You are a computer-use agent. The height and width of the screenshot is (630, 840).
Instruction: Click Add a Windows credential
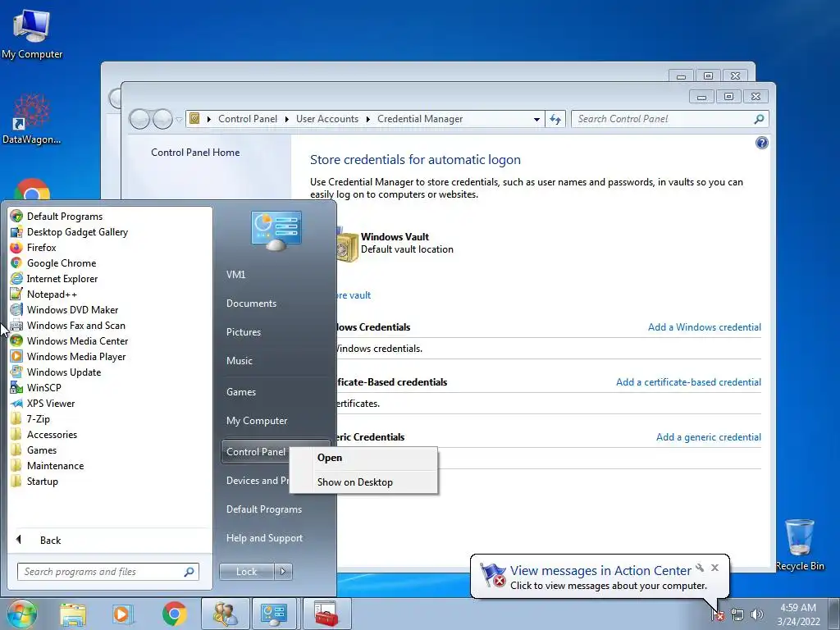[x=705, y=327]
